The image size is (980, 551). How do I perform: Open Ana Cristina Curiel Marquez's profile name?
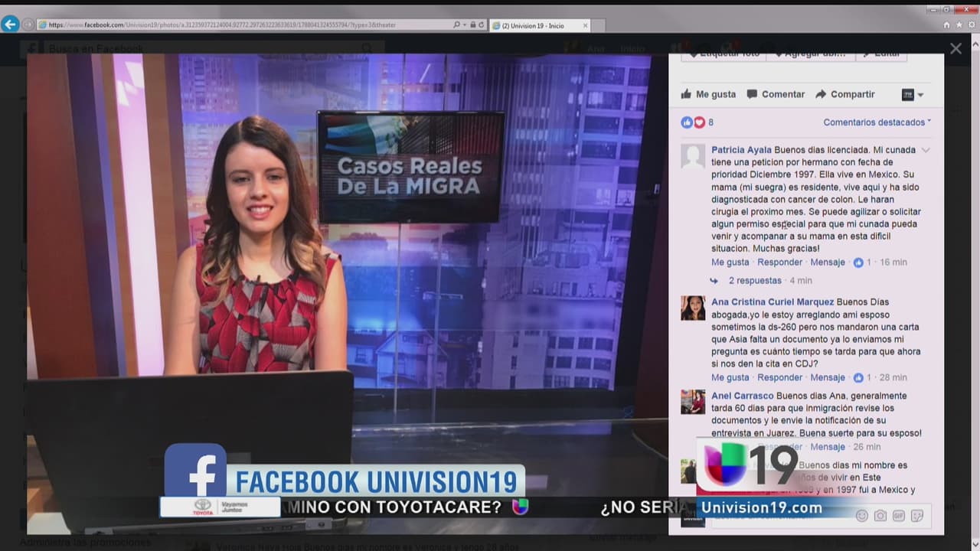pyautogui.click(x=773, y=302)
